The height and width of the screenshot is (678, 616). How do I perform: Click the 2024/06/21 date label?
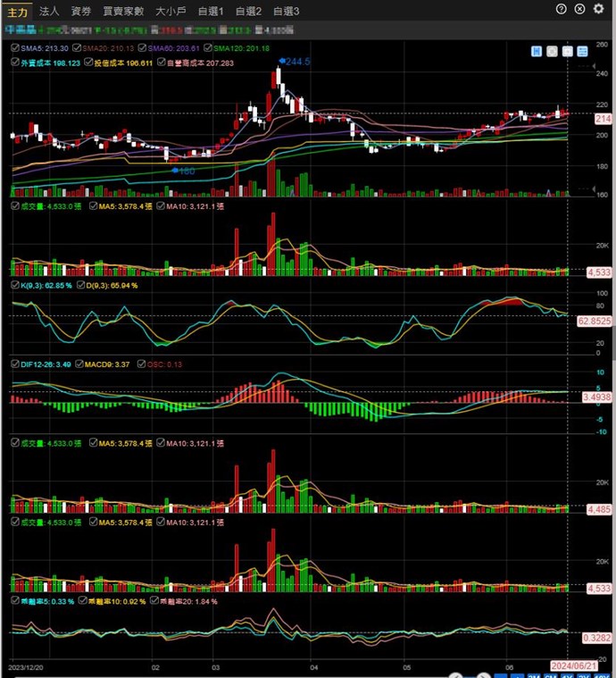click(x=574, y=665)
